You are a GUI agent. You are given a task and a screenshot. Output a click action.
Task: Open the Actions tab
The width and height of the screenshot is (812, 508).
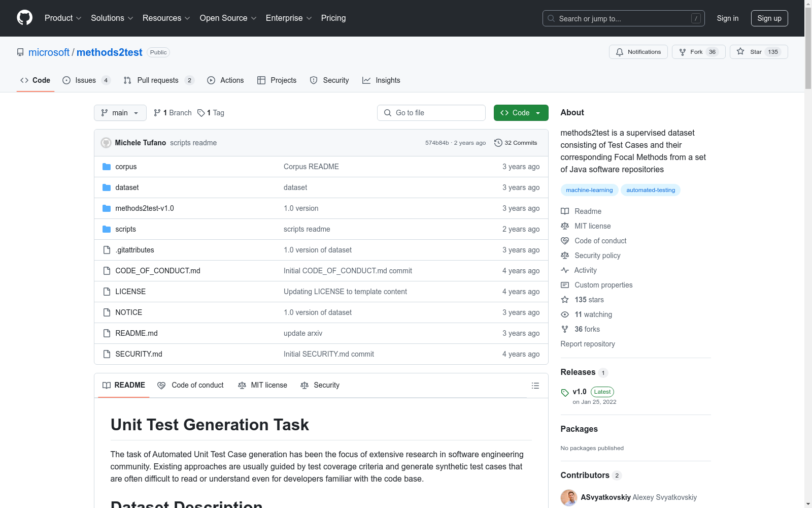[x=225, y=80]
